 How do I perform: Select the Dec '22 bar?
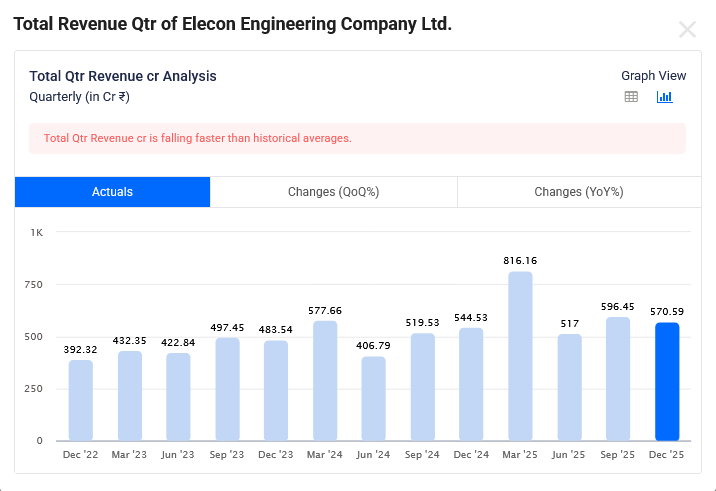tap(81, 400)
